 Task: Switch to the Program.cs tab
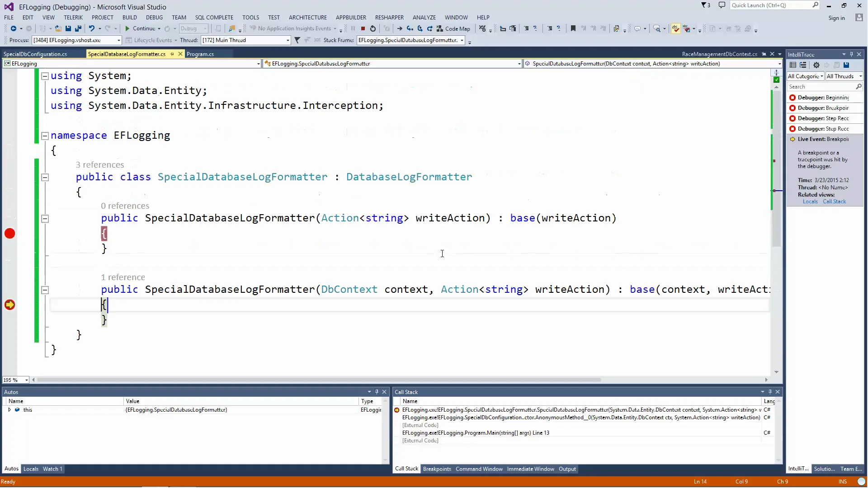pos(201,54)
